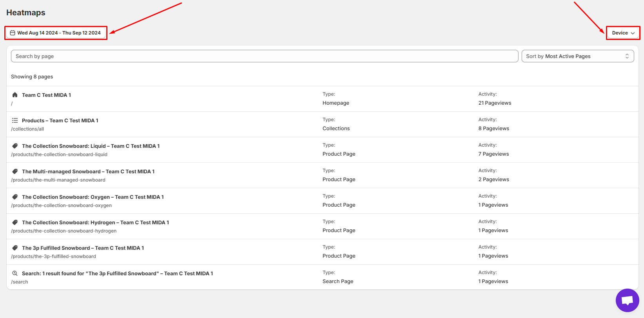This screenshot has width=644, height=318.
Task: Open the Team C Test MIDA 1 homepage heatmap
Action: tap(46, 95)
